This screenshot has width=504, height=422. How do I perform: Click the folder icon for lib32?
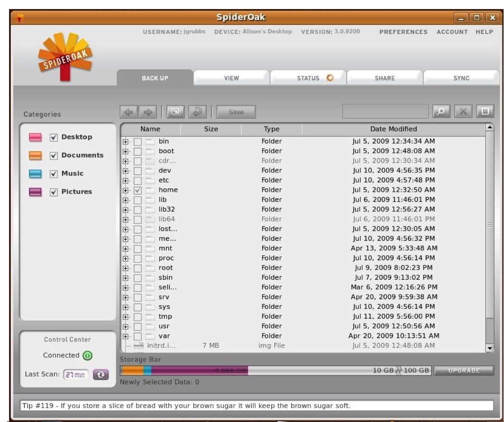(150, 210)
